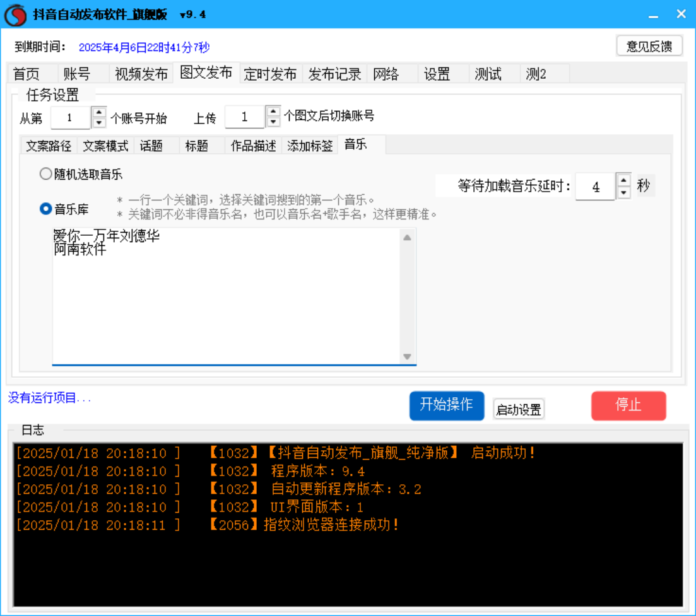696x616 pixels.
Task: Click the keyword line 阿南软件
Action: [x=80, y=249]
